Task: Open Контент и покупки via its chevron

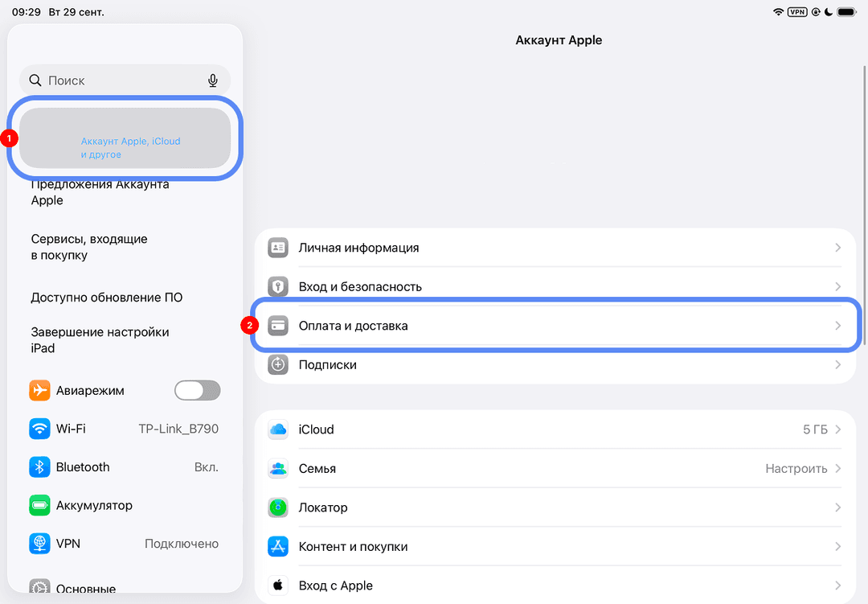Action: pos(837,546)
